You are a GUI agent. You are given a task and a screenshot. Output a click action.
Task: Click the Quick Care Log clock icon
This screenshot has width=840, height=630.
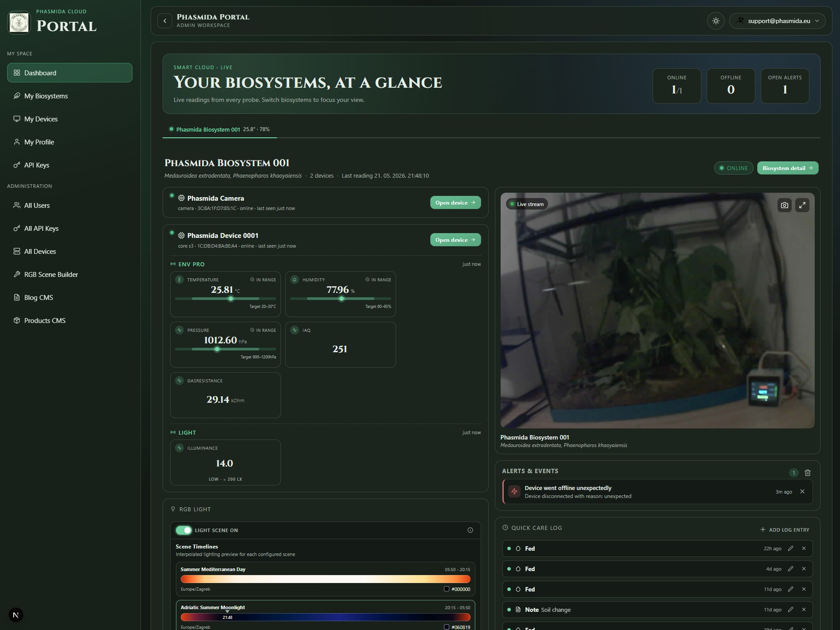(505, 528)
